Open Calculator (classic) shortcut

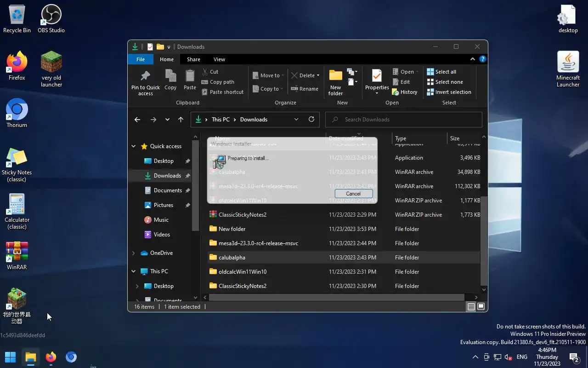click(x=17, y=212)
